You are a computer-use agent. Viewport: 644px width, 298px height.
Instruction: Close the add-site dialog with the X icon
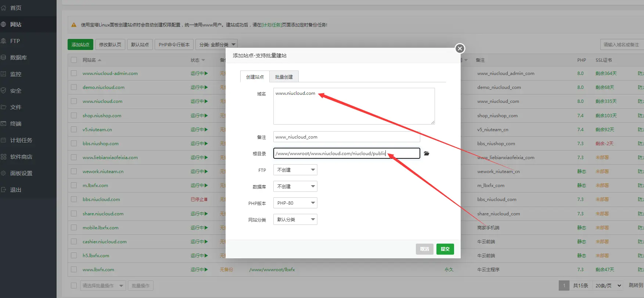pyautogui.click(x=460, y=49)
